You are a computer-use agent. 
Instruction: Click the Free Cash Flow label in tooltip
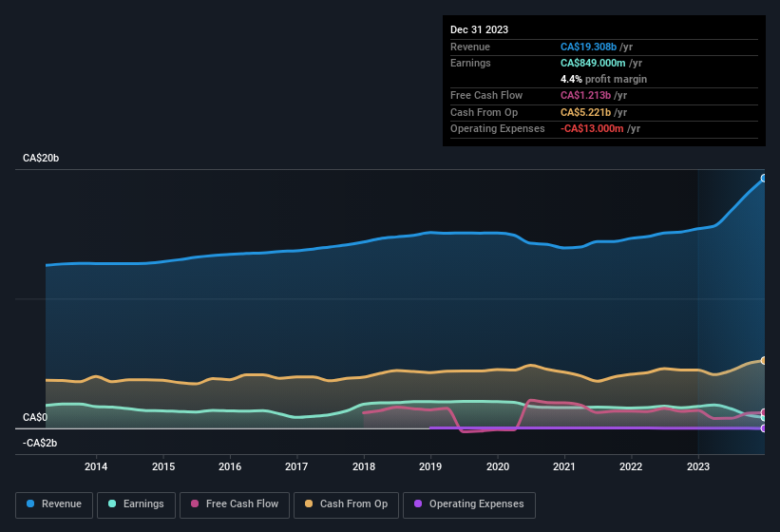(486, 95)
